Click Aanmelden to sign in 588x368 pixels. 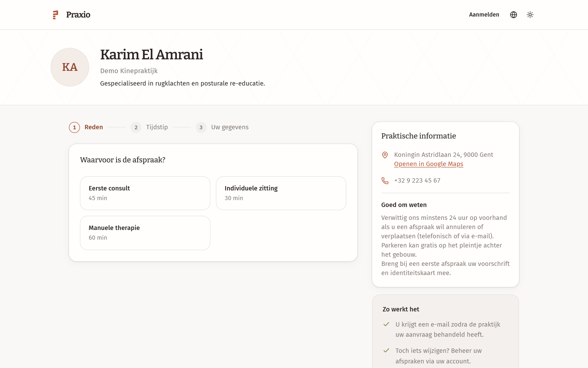pos(484,14)
